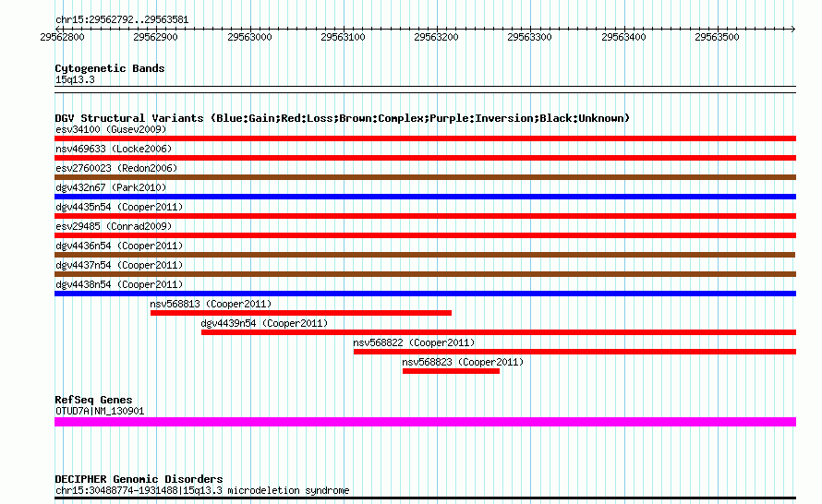The width and height of the screenshot is (822, 504).
Task: Click the magenta OTUD7A gene bar
Action: pyautogui.click(x=425, y=422)
